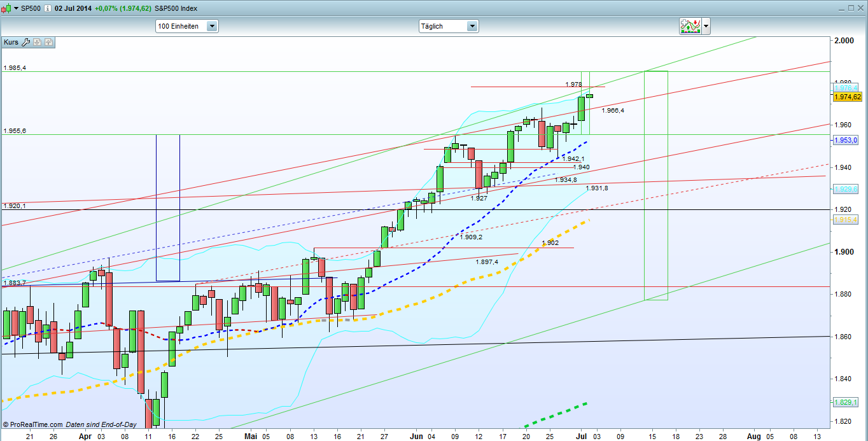Viewport: 868px width, 441px height.
Task: Close the chart window
Action: (861, 8)
